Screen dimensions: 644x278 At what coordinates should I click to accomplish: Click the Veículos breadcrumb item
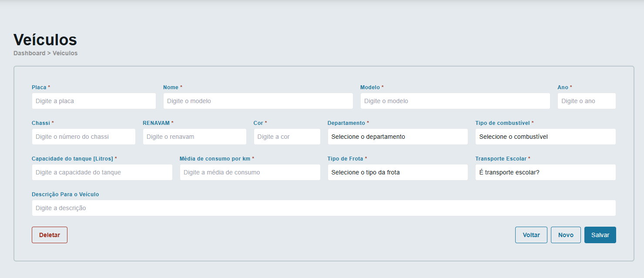tap(65, 53)
